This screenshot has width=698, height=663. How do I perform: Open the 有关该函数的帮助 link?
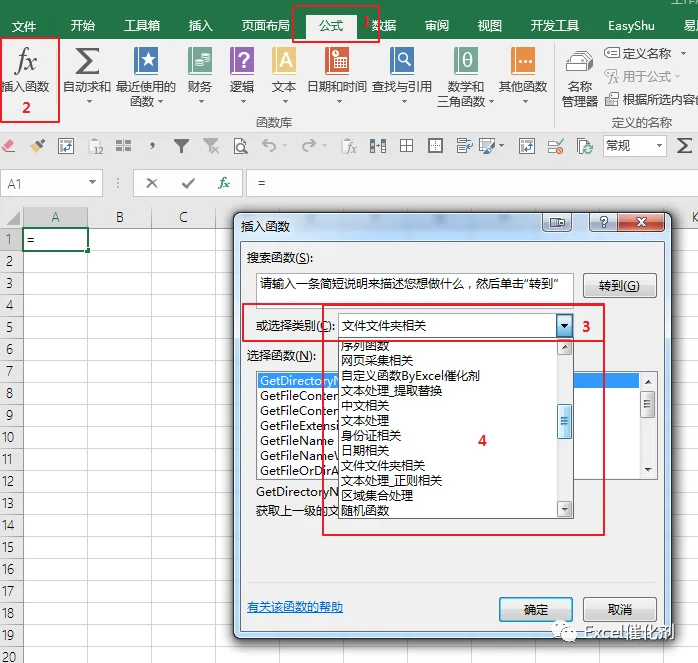pos(295,607)
